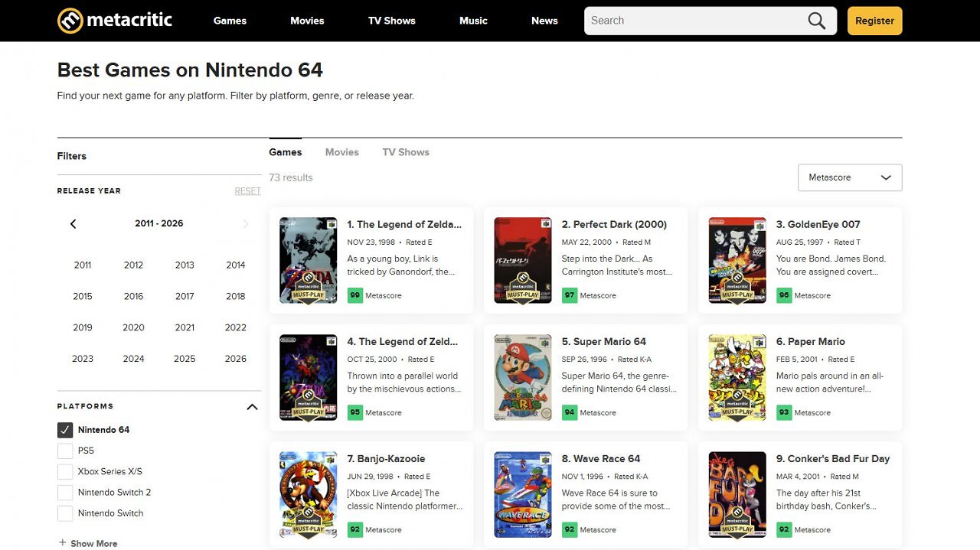
Task: Open the TV Shows nav menu
Action: (391, 21)
